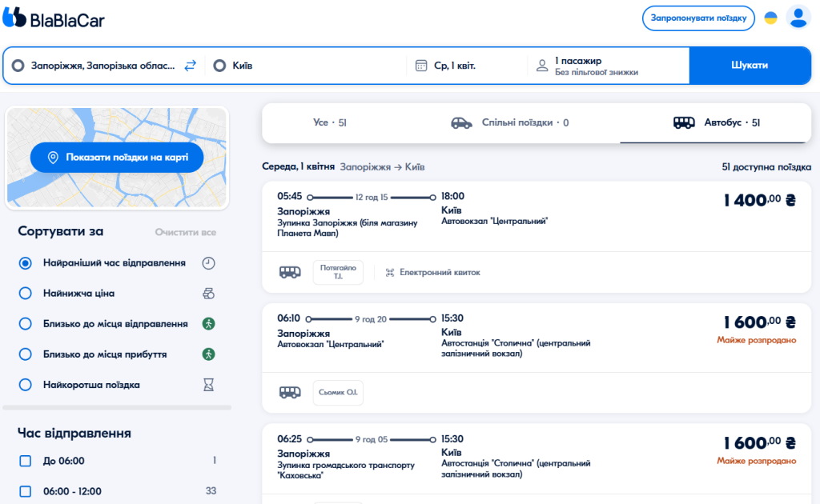Select the 'Найнижча ціна' sort option
820x504 pixels.
25,294
